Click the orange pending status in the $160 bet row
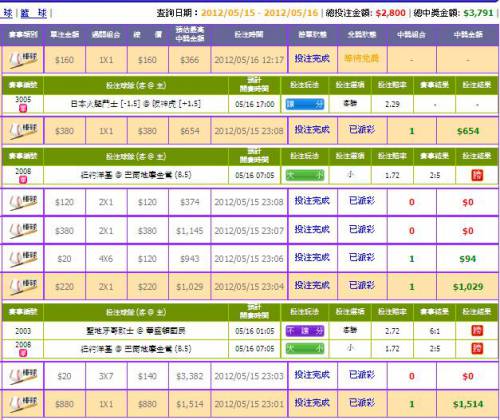This screenshot has height=420, width=500. pos(362,59)
